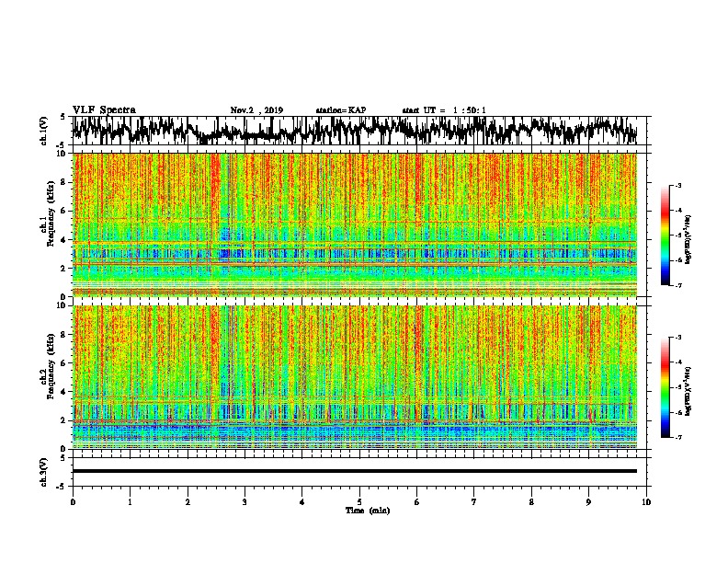Click inside the ch.2 spectrogram panel
Viewport: 728px width, 563px height.
(x=355, y=377)
